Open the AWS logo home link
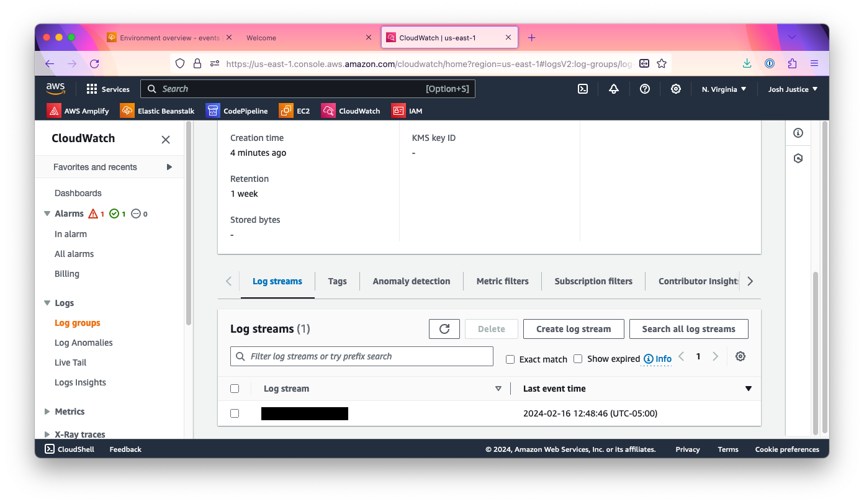Screen dimensions: 864x504 coord(55,89)
